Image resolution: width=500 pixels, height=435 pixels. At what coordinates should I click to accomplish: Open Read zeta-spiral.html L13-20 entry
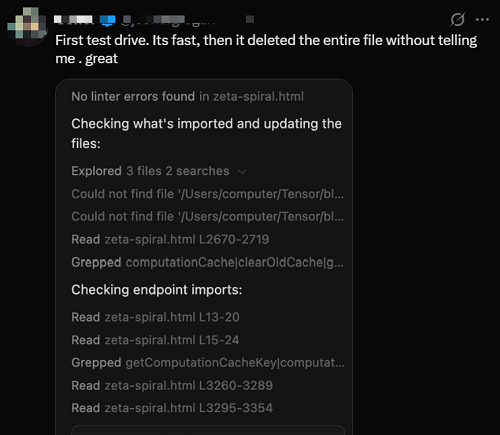155,317
